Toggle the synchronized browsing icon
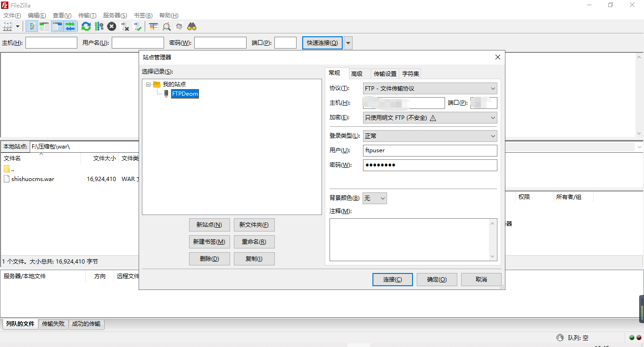This screenshot has height=347, width=644. [179, 26]
